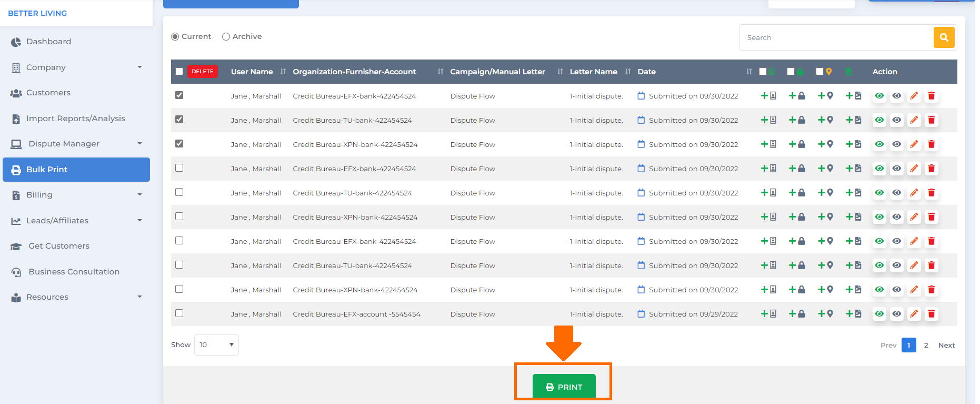Click the BETTER LIVING logo link

(x=37, y=13)
